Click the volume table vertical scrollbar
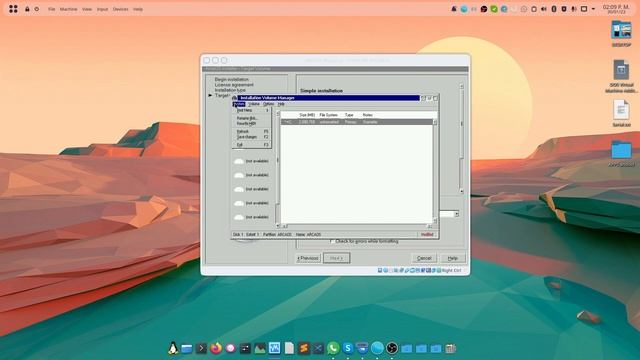This screenshot has height=360, width=640. 435,171
